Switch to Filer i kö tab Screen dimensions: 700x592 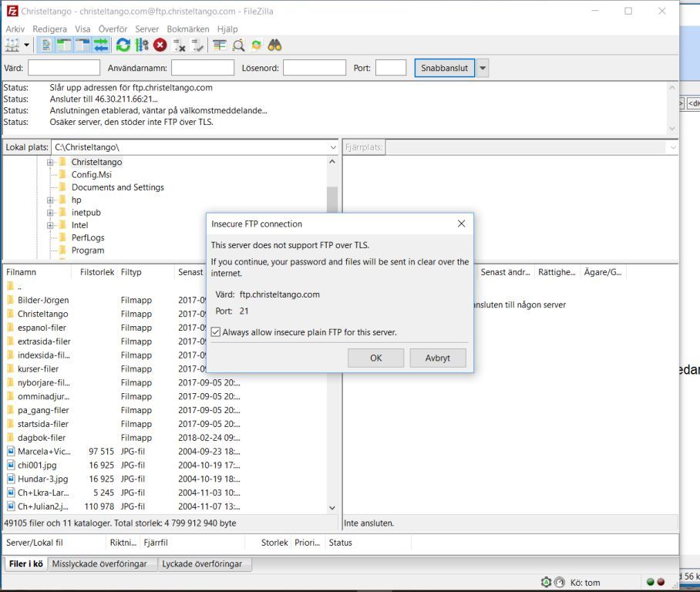point(25,564)
